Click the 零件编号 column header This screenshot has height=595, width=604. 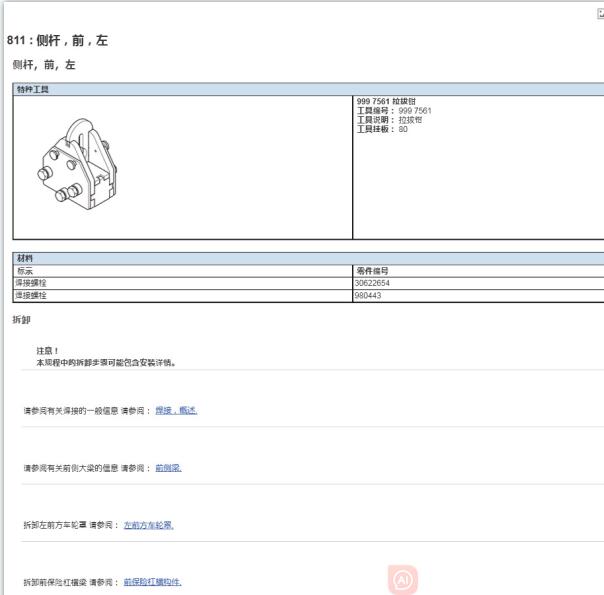click(x=372, y=271)
